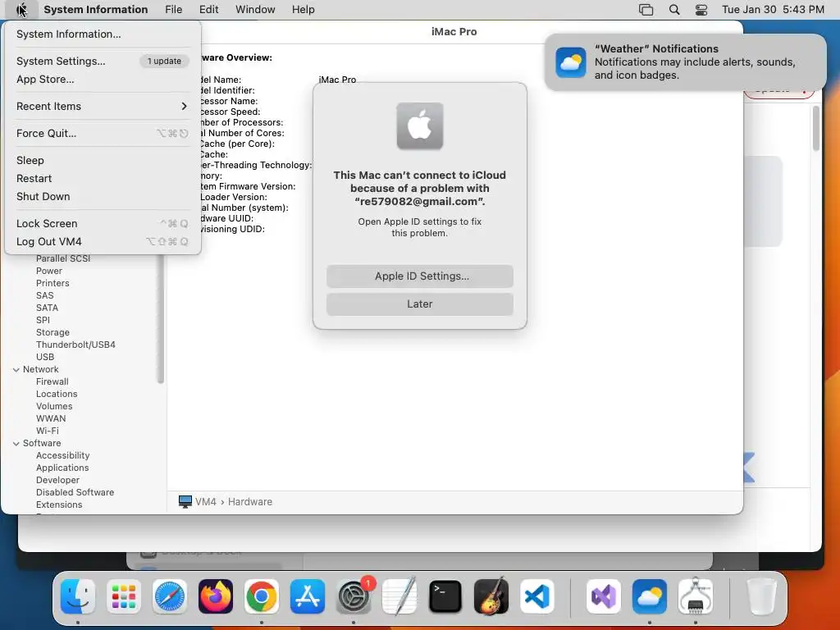The height and width of the screenshot is (630, 840).
Task: Collapse the Software section in sidebar
Action: [x=16, y=444]
